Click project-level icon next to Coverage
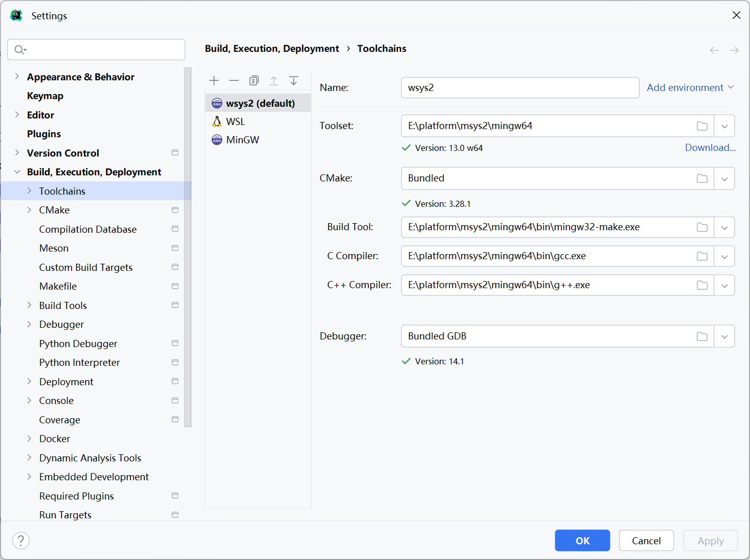This screenshot has width=750, height=560. (175, 420)
